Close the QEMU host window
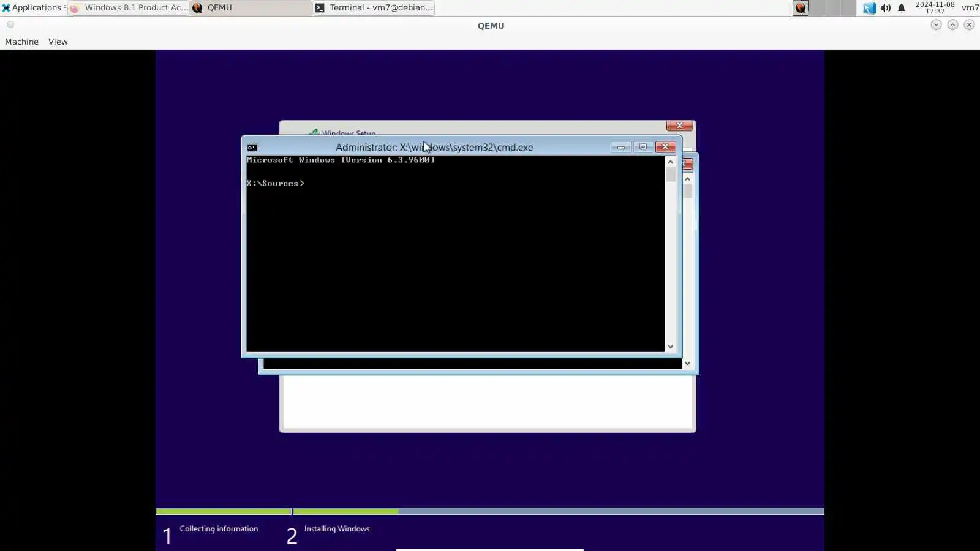 point(969,24)
